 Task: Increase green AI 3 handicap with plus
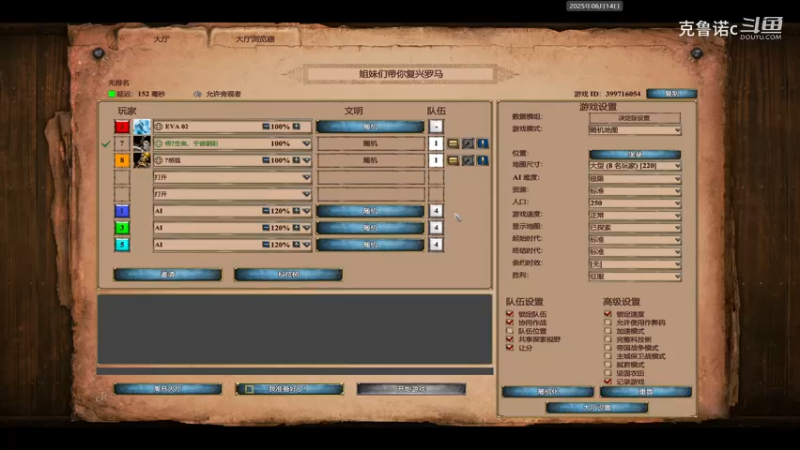point(296,228)
